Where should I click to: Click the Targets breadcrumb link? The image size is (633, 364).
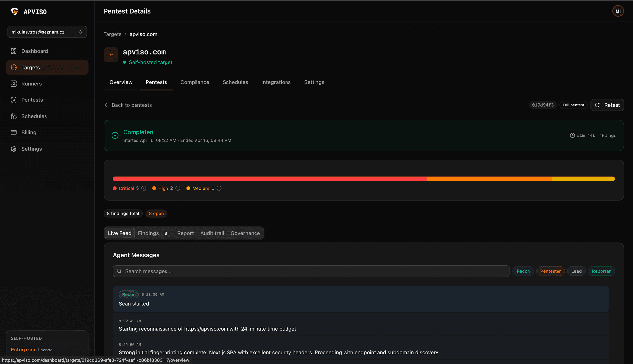112,34
